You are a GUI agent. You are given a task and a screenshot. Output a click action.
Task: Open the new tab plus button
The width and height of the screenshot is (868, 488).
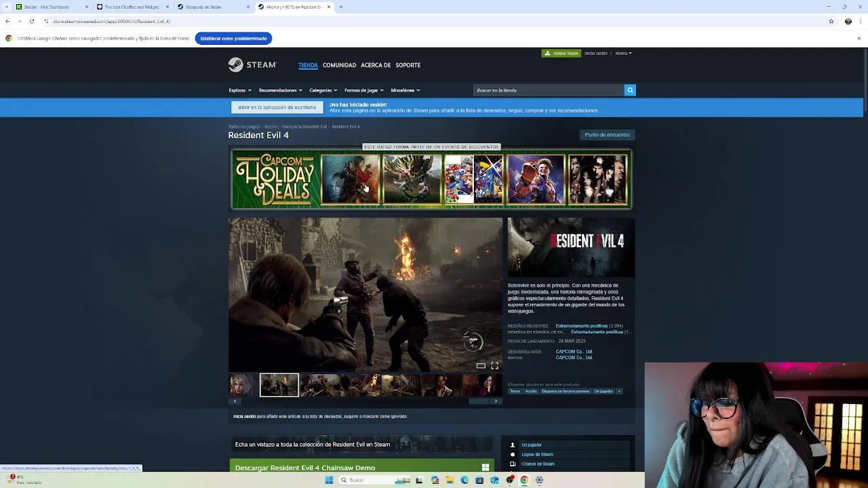341,7
